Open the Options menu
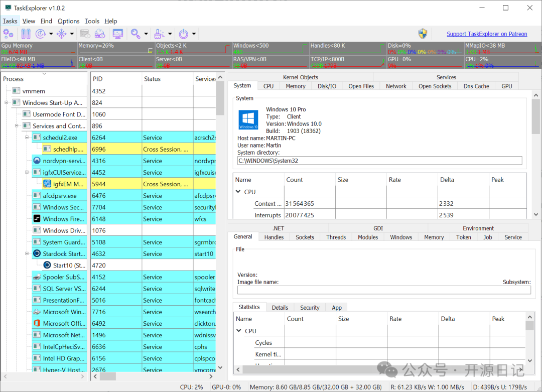The width and height of the screenshot is (542, 392). click(68, 21)
